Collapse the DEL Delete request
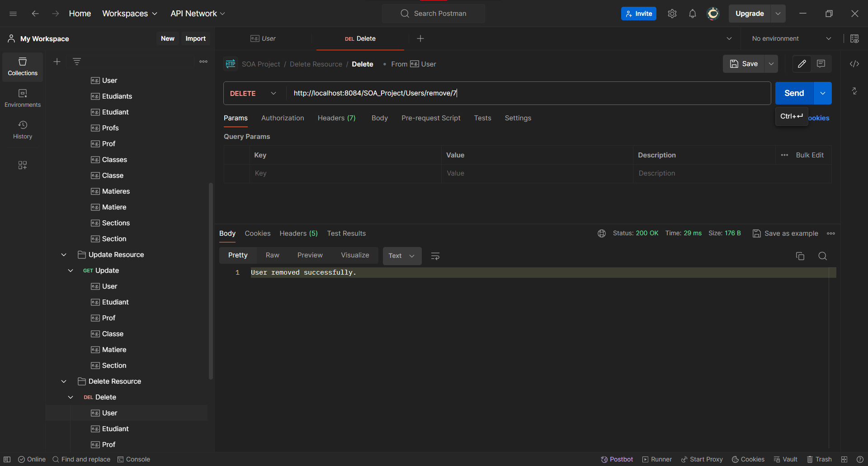 click(71, 397)
